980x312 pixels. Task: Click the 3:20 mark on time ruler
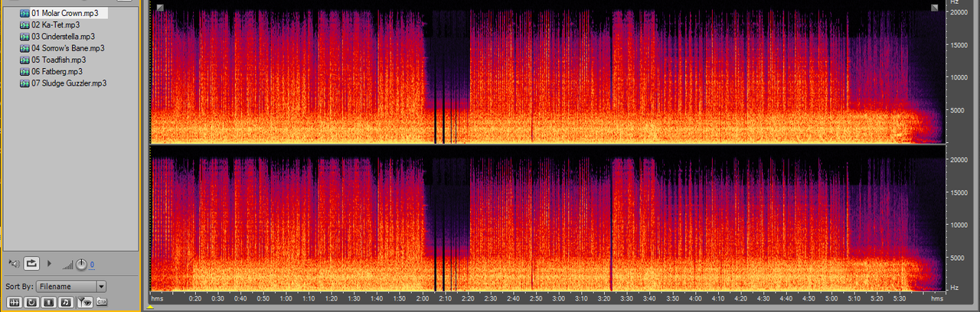(x=605, y=299)
